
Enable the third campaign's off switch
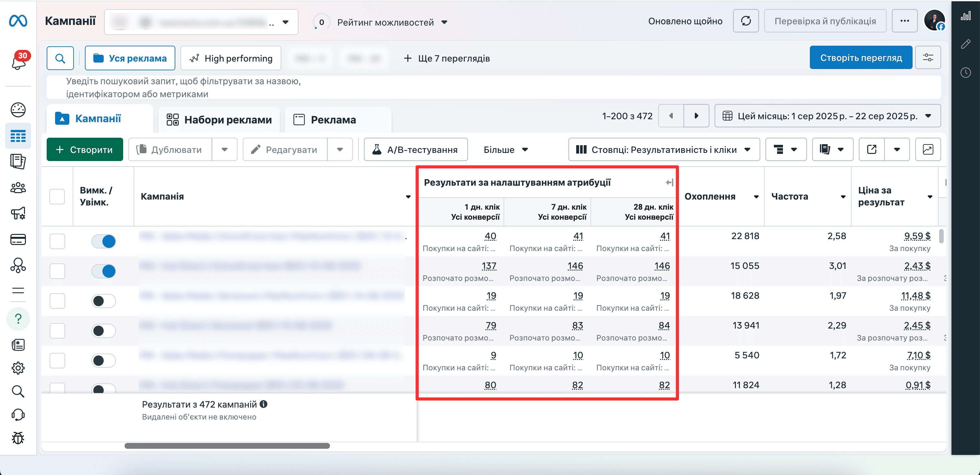[103, 301]
